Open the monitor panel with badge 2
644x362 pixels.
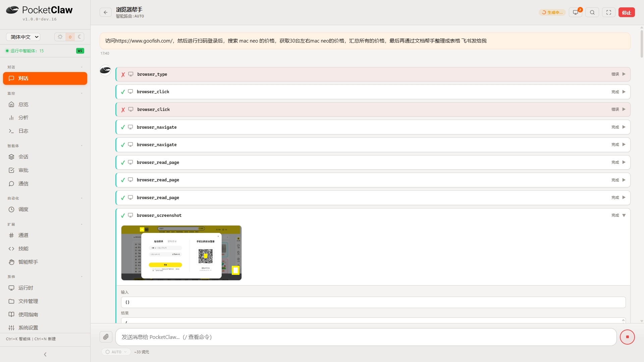tap(576, 12)
